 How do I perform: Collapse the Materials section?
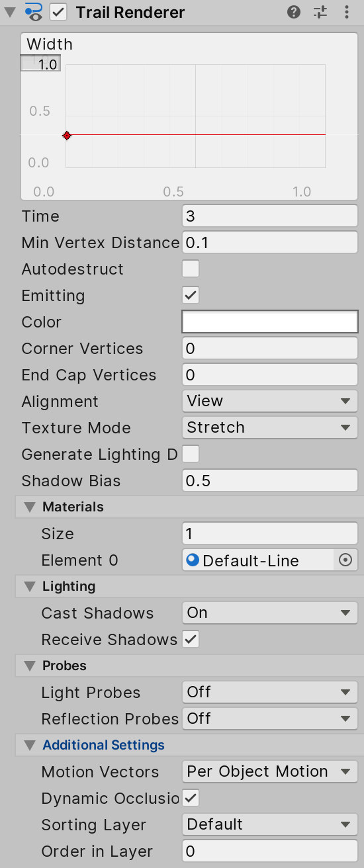[x=30, y=507]
